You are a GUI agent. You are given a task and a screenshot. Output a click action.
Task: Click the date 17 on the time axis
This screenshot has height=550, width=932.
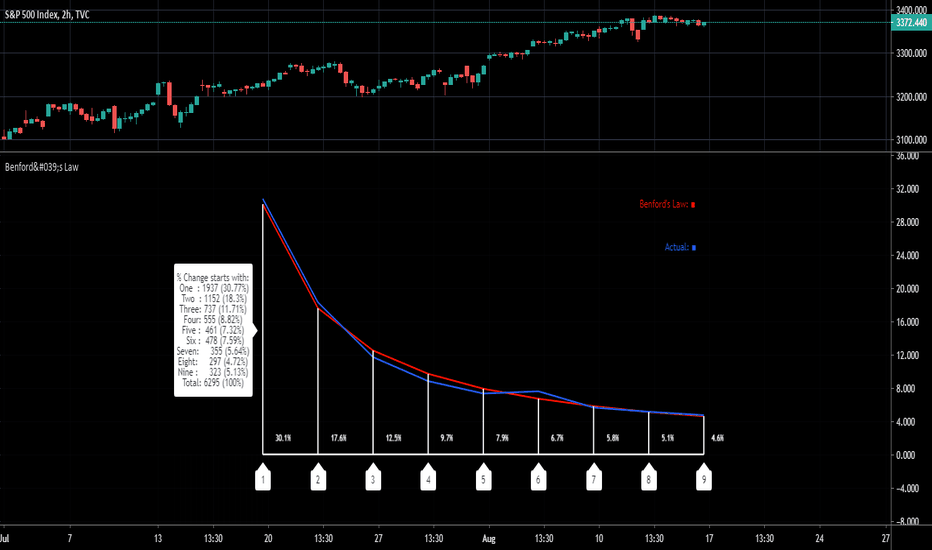click(x=709, y=539)
